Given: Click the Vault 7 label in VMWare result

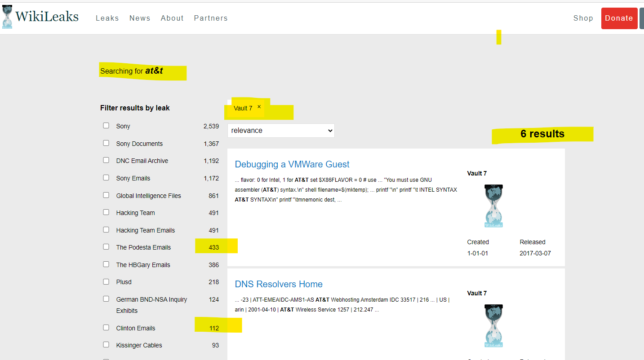Looking at the screenshot, I should tap(477, 173).
